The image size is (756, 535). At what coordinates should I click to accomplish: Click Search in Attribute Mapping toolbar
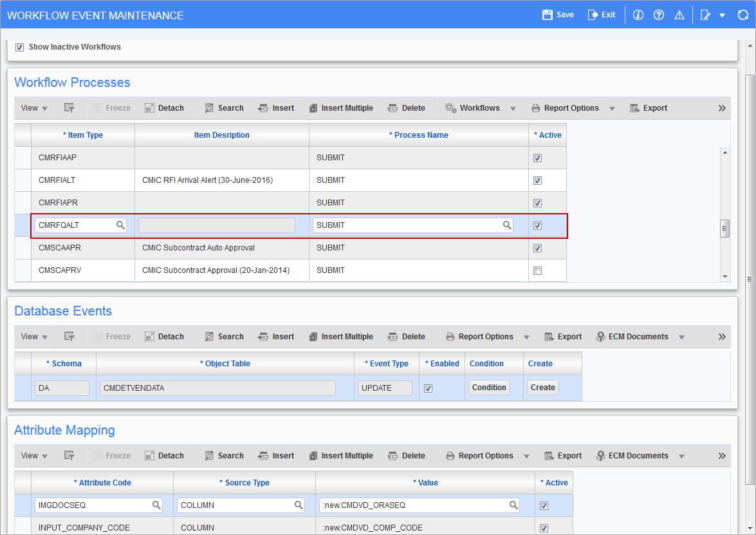tap(224, 456)
